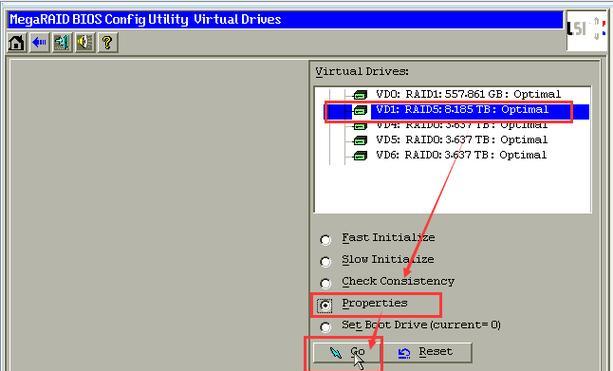613x371 pixels.
Task: Click the Reset button
Action: click(426, 353)
